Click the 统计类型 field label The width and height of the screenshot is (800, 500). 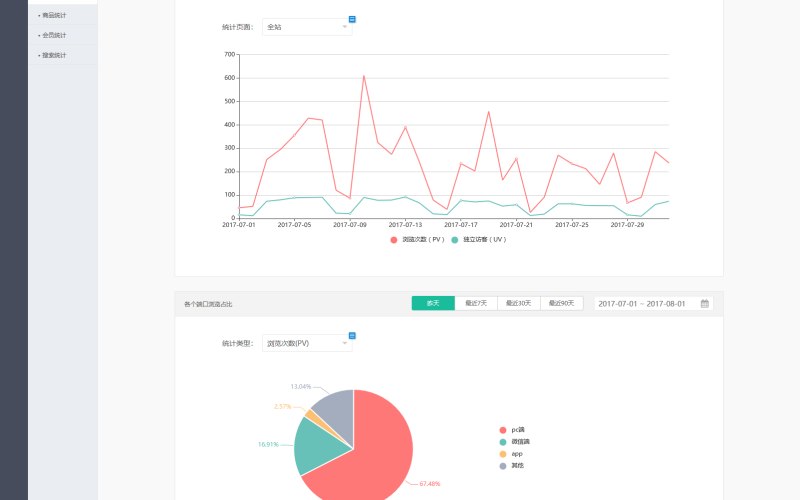[x=238, y=343]
